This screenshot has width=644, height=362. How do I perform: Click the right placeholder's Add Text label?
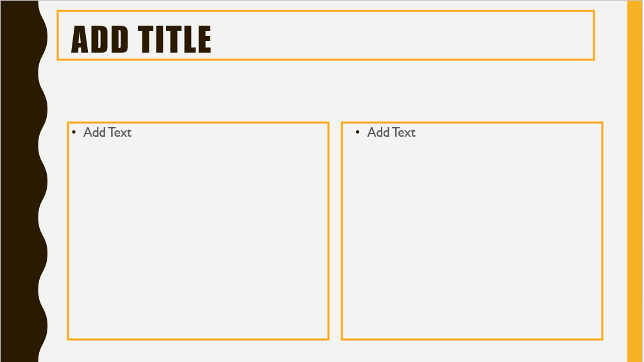(391, 132)
